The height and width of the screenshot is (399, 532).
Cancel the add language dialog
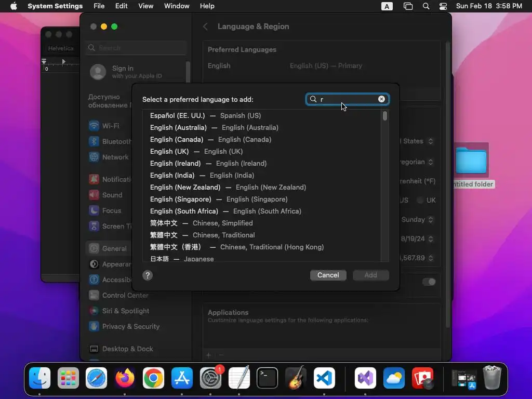[328, 275]
